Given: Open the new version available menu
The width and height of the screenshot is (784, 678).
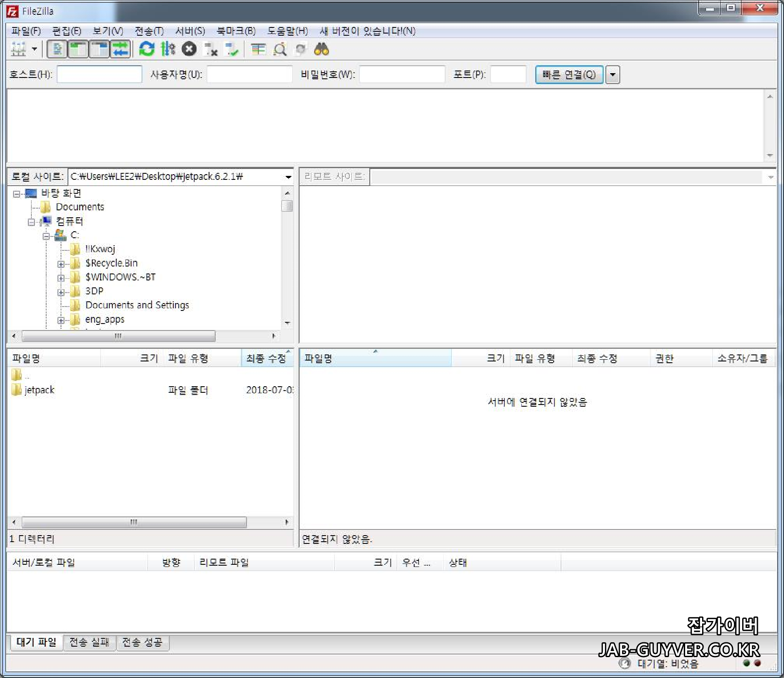Looking at the screenshot, I should point(367,31).
